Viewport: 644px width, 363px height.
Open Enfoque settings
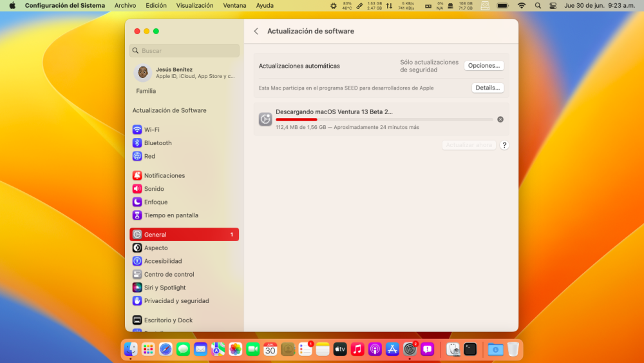click(x=184, y=202)
